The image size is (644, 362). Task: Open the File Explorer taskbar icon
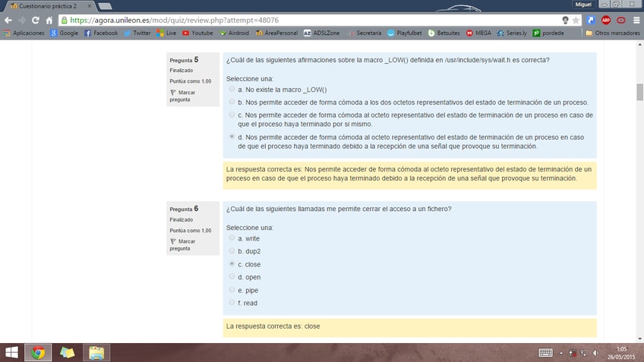coord(96,353)
